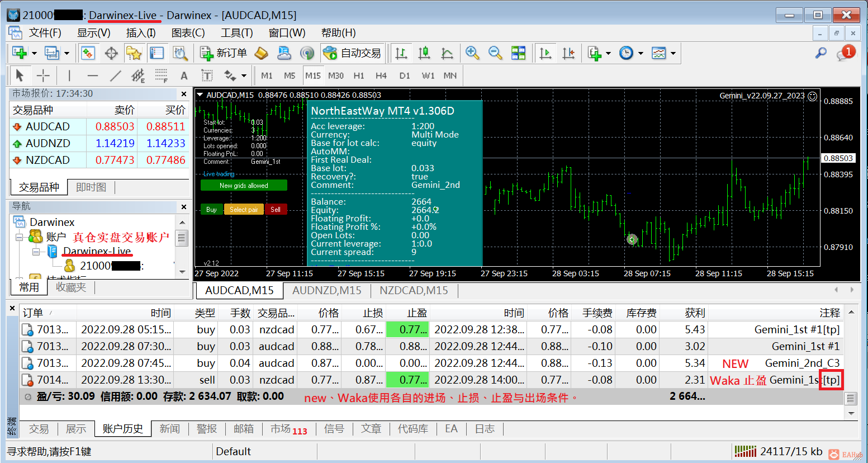Switch timeframe to D1
Screen dimensions: 868x463
coord(405,75)
